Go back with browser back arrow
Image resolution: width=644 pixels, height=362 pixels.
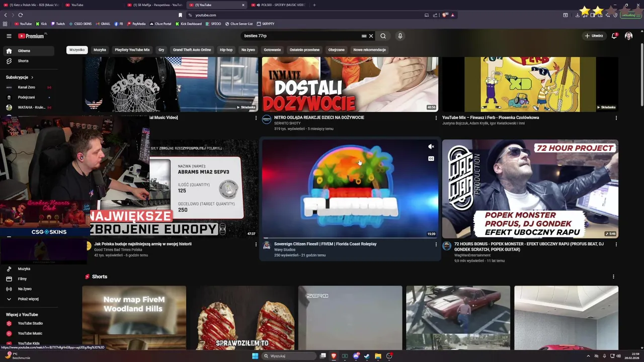click(x=6, y=15)
